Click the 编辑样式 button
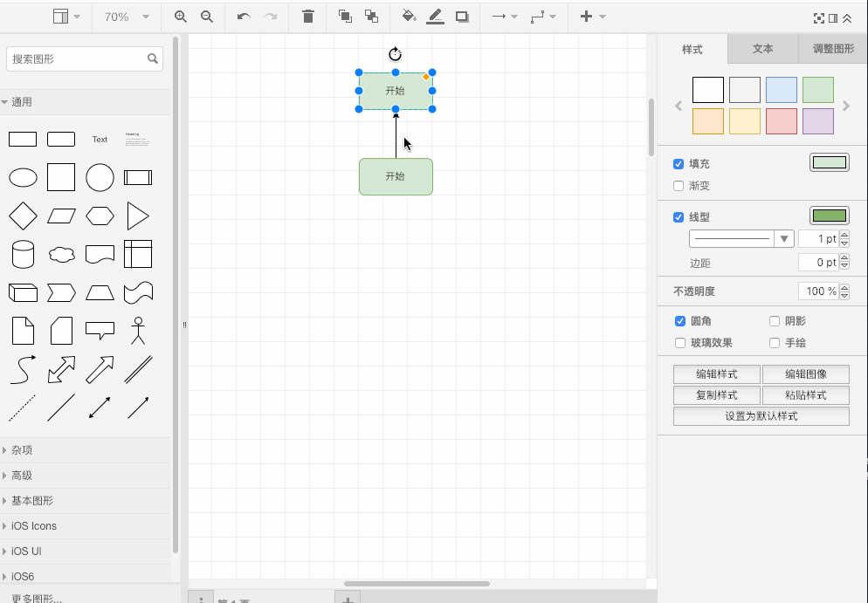868x603 pixels. coord(716,374)
